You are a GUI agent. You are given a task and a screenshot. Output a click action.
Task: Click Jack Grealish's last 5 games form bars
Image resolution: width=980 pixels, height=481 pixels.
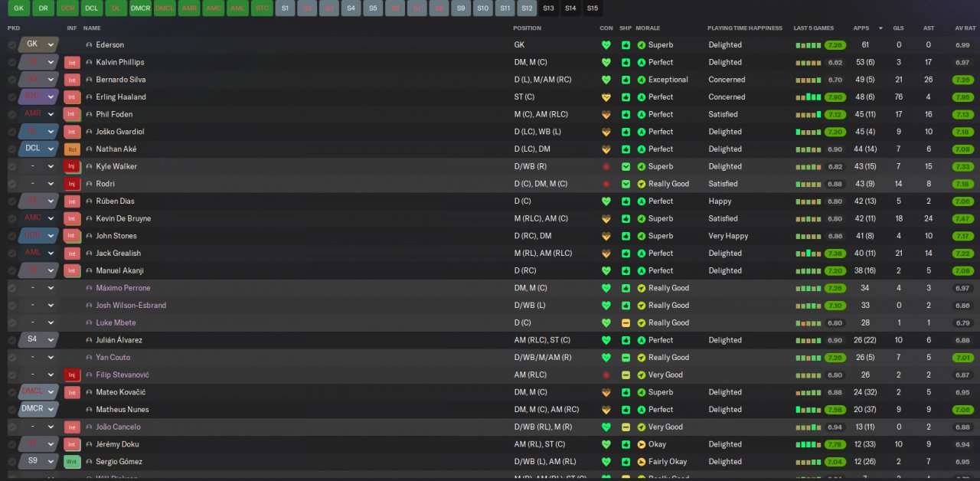point(808,254)
